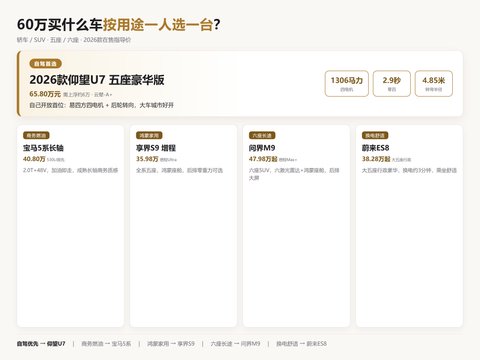Select the '2026款仰望U7 五座豪华版' heading
Image resolution: width=480 pixels, height=360 pixels.
97,80
